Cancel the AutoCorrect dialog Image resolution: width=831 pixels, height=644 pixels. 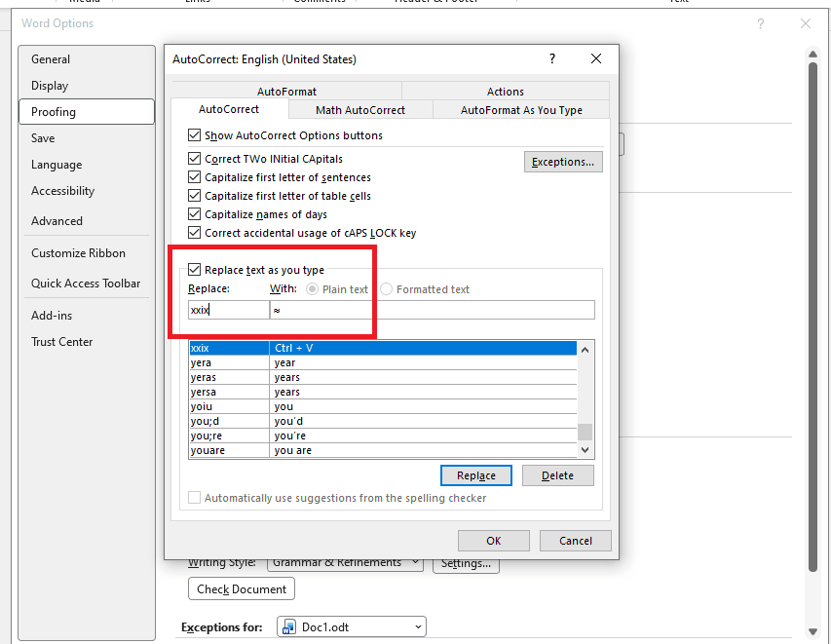pyautogui.click(x=576, y=541)
